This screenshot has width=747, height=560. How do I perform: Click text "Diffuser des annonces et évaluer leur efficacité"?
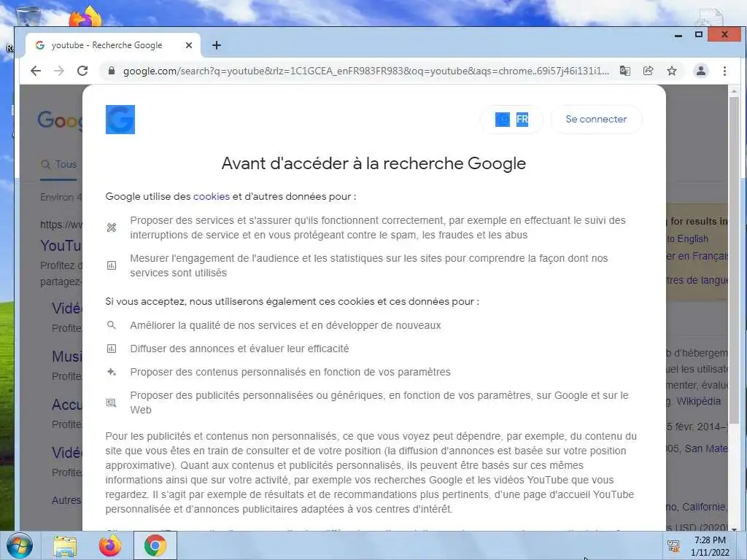[x=239, y=349]
